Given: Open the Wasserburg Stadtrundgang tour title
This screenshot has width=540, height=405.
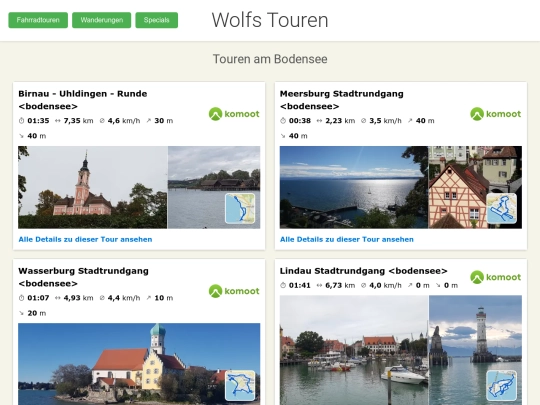Looking at the screenshot, I should [83, 277].
